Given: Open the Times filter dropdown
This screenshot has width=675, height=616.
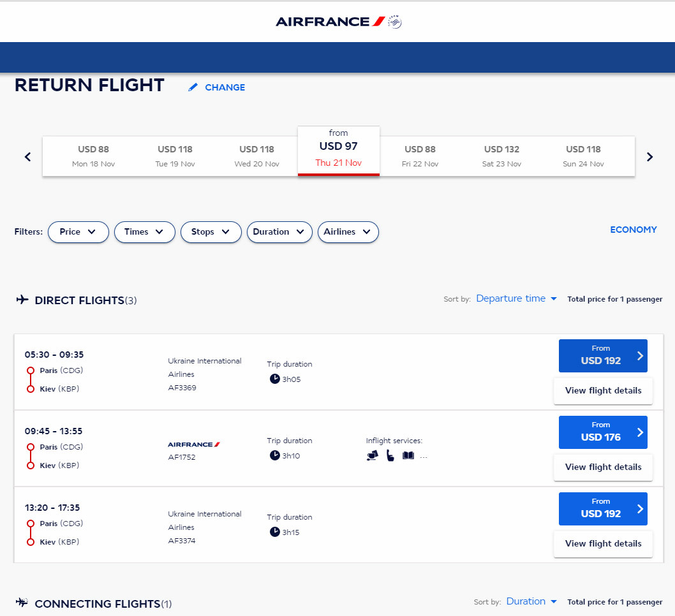Looking at the screenshot, I should tap(145, 232).
